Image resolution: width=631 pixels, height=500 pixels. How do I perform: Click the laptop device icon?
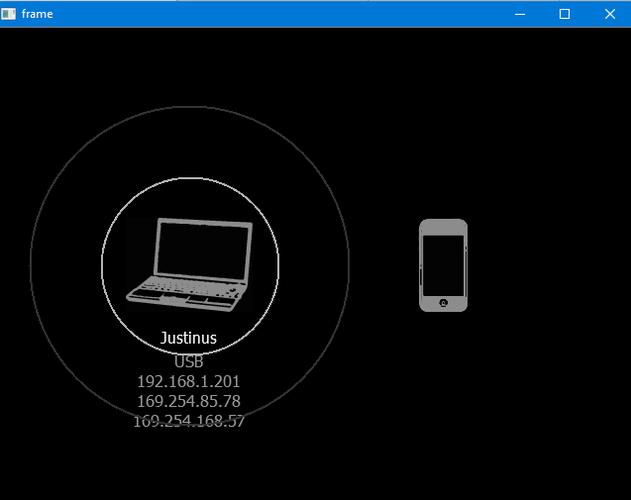point(190,262)
